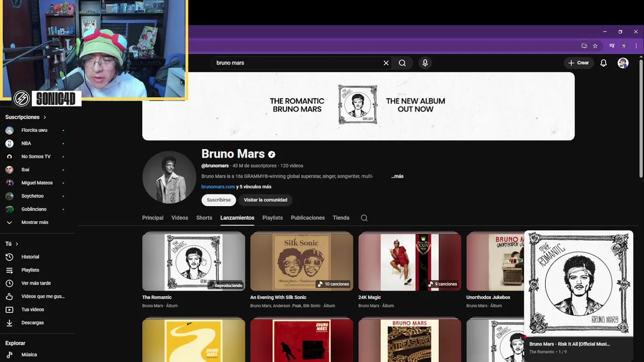Click the 9 canciones badge
This screenshot has height=362, width=644.
click(x=443, y=284)
